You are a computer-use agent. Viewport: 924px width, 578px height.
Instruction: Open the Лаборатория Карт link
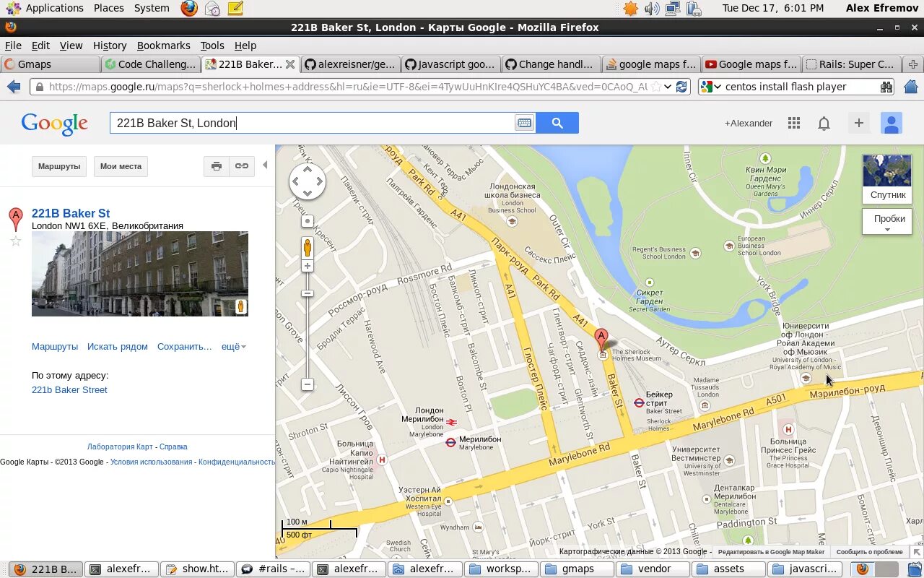pos(120,447)
